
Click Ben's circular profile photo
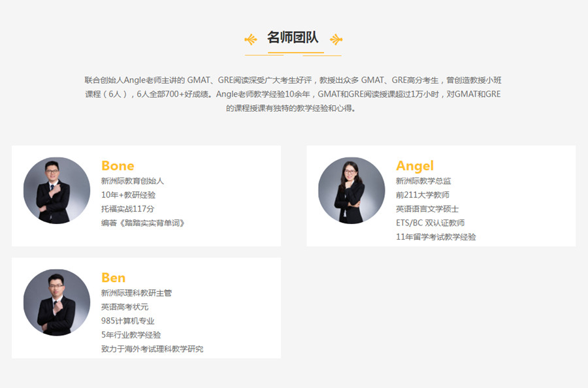pyautogui.click(x=57, y=302)
